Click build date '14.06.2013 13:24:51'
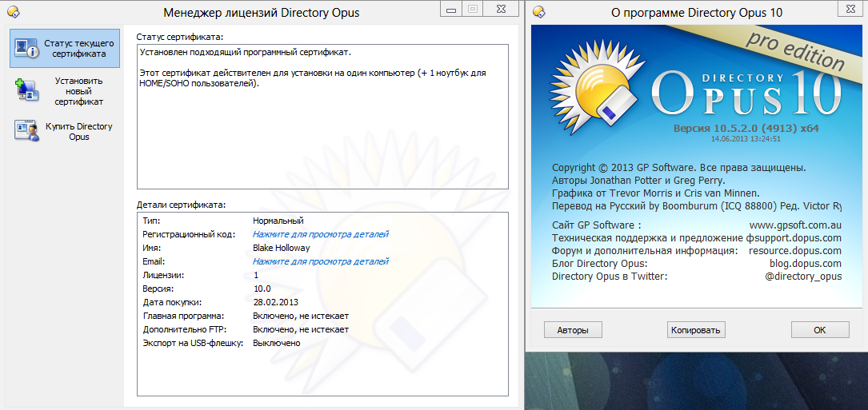868x410 pixels. click(x=746, y=139)
